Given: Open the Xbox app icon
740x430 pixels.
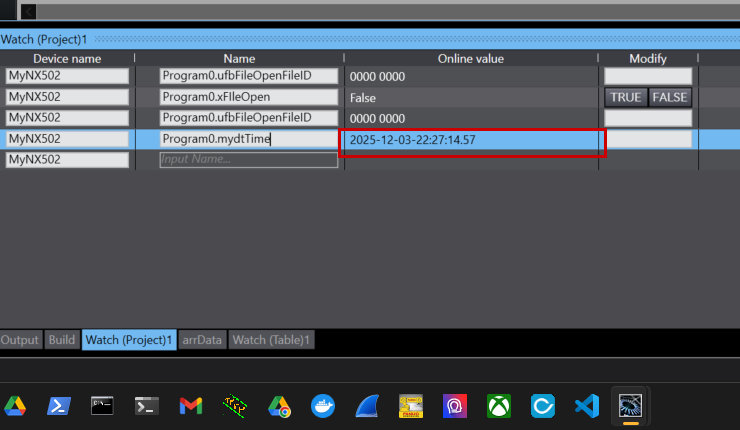Looking at the screenshot, I should coord(499,406).
